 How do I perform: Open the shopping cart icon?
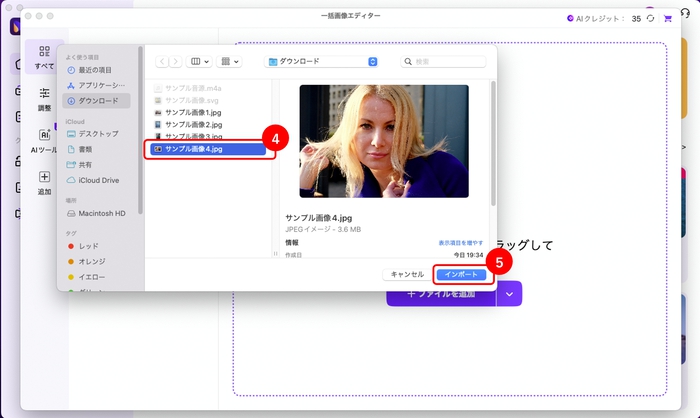(668, 18)
